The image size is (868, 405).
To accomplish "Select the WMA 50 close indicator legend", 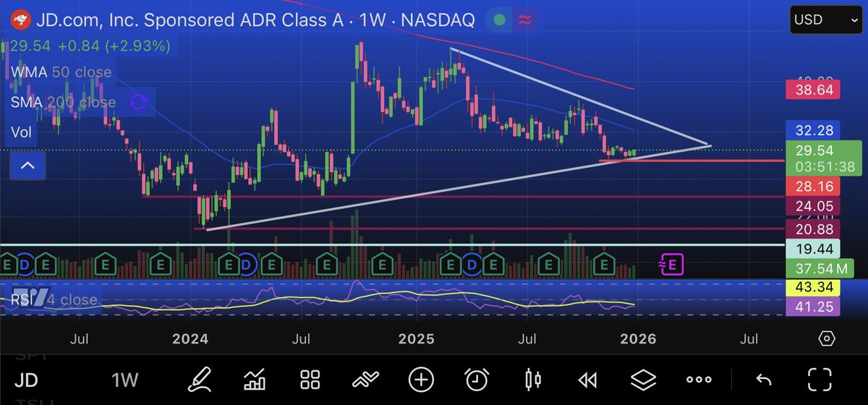I will coord(61,72).
